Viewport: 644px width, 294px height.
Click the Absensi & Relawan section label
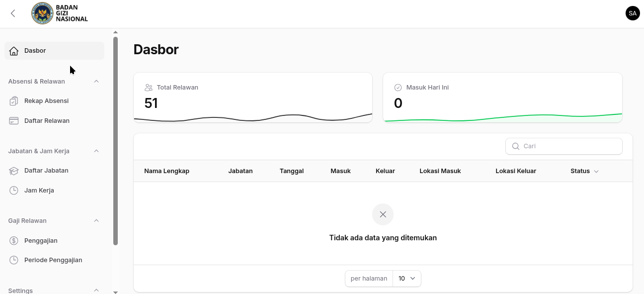pos(37,81)
